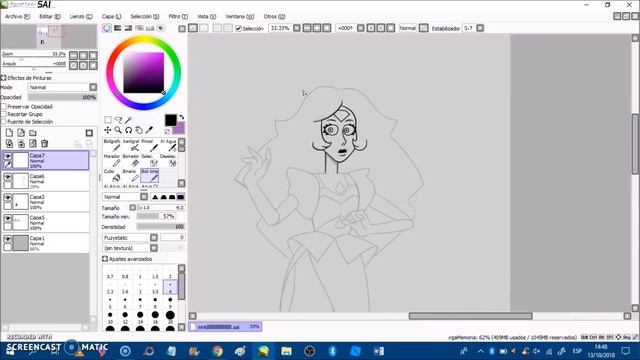Choose the Pincel brush tool
This screenshot has height=360, width=640.
(150, 145)
